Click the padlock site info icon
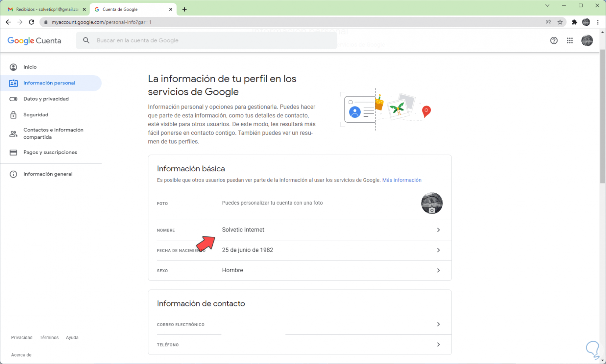 tap(46, 22)
